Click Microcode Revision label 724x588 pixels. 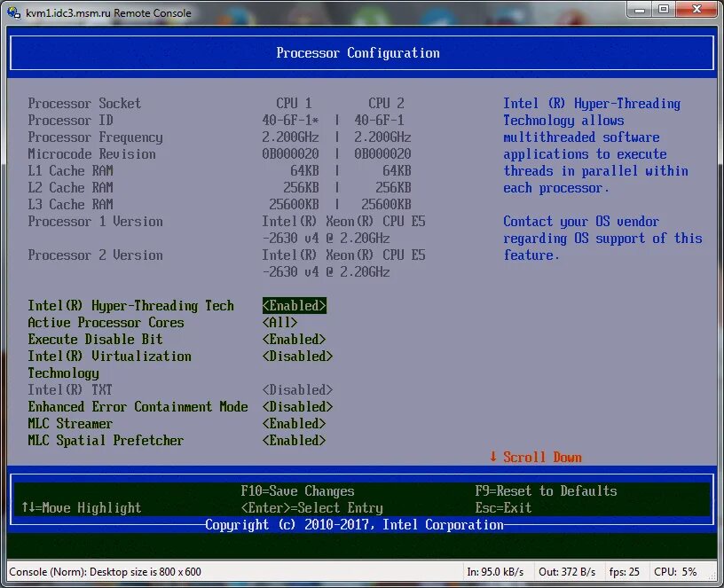click(91, 154)
